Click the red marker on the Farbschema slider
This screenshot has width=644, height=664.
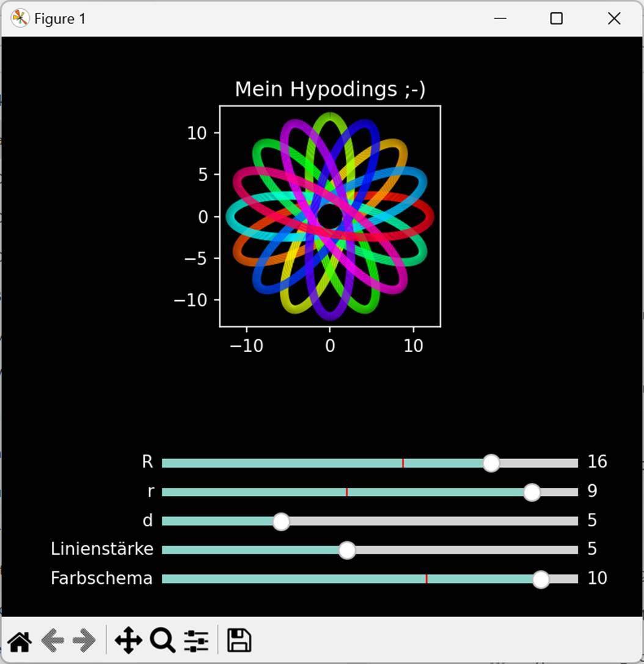[426, 579]
